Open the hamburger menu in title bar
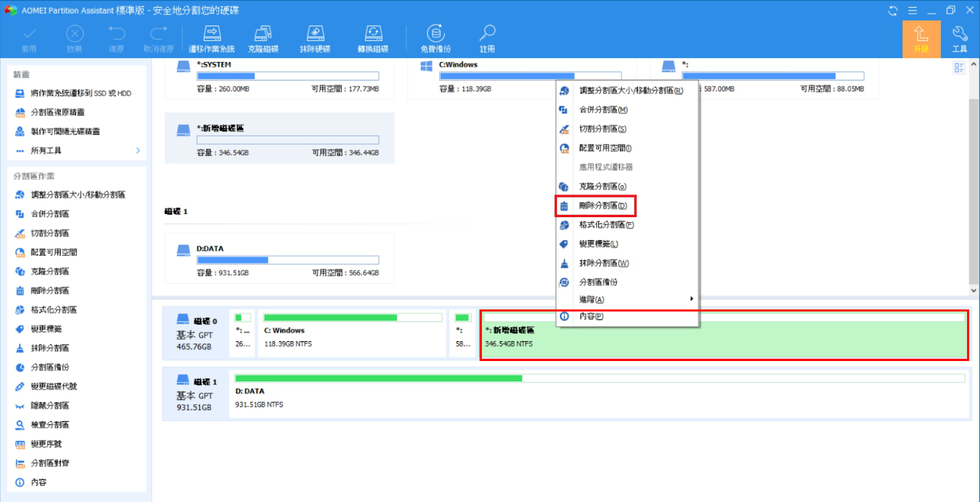This screenshot has width=980, height=502. (x=913, y=10)
